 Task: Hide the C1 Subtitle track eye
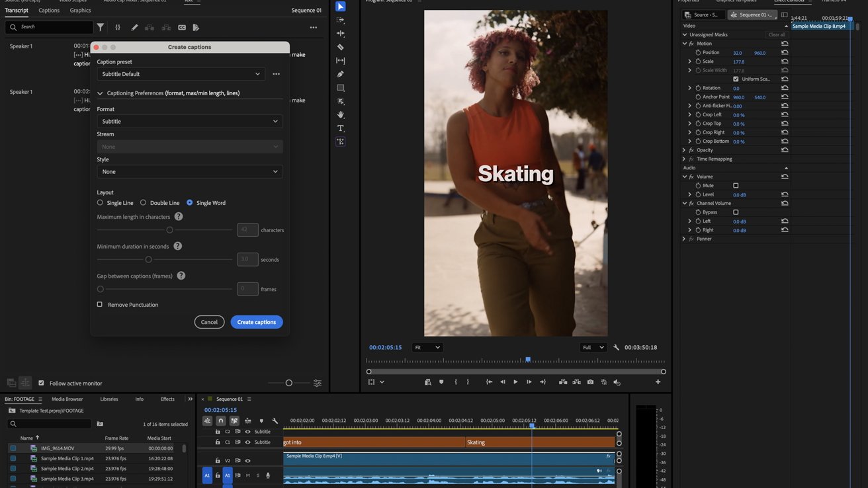pyautogui.click(x=248, y=442)
